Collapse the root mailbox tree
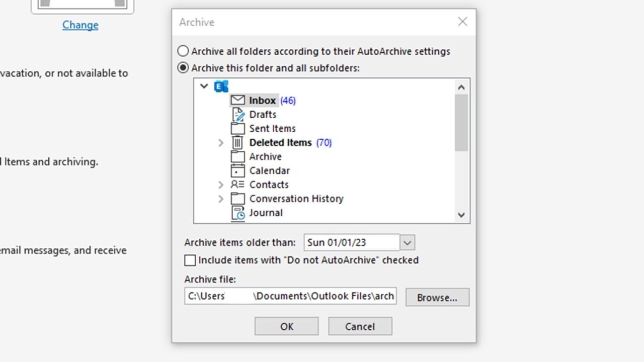Image resolution: width=644 pixels, height=362 pixels. tap(204, 86)
